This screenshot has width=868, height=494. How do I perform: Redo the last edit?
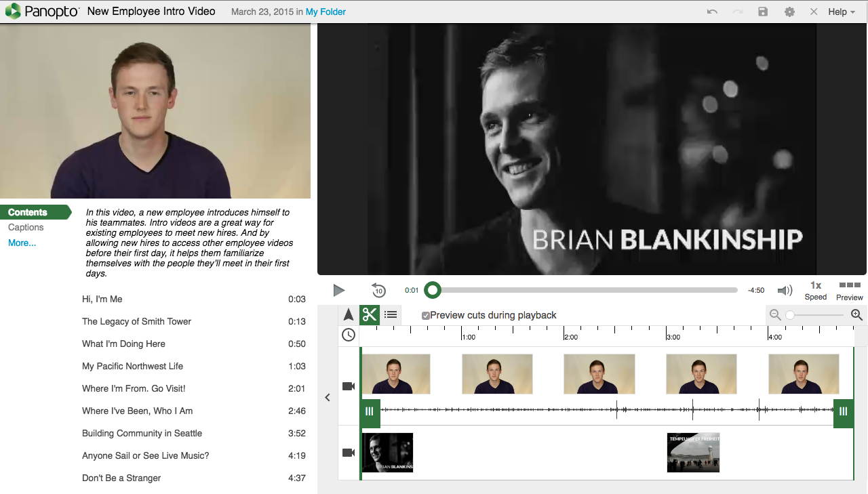click(x=738, y=12)
